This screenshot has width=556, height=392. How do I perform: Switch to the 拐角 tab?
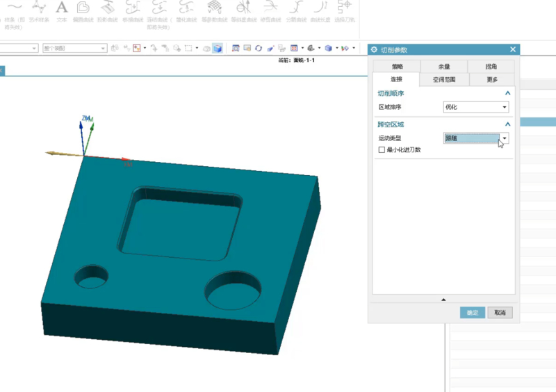pos(491,66)
